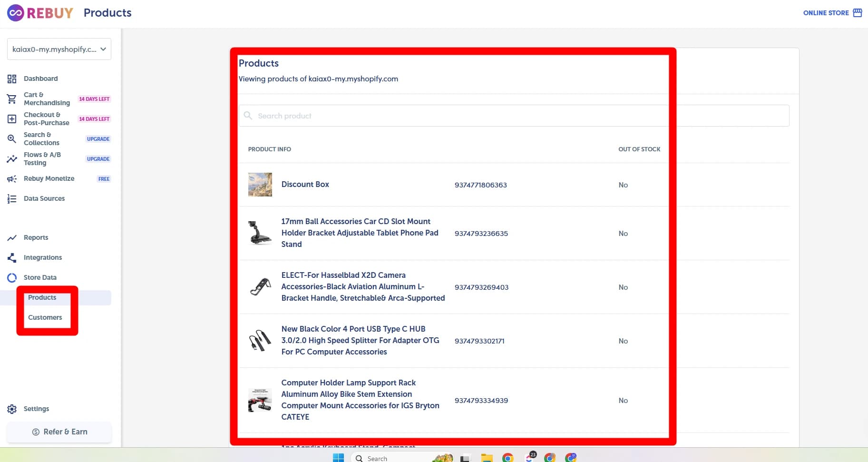Click the Checkout & Post-Purchase plus icon

(12, 119)
